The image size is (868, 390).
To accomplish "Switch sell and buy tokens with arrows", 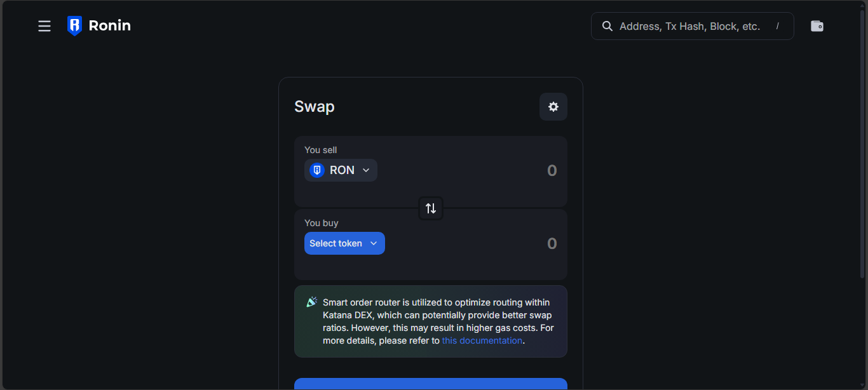I will [x=431, y=208].
